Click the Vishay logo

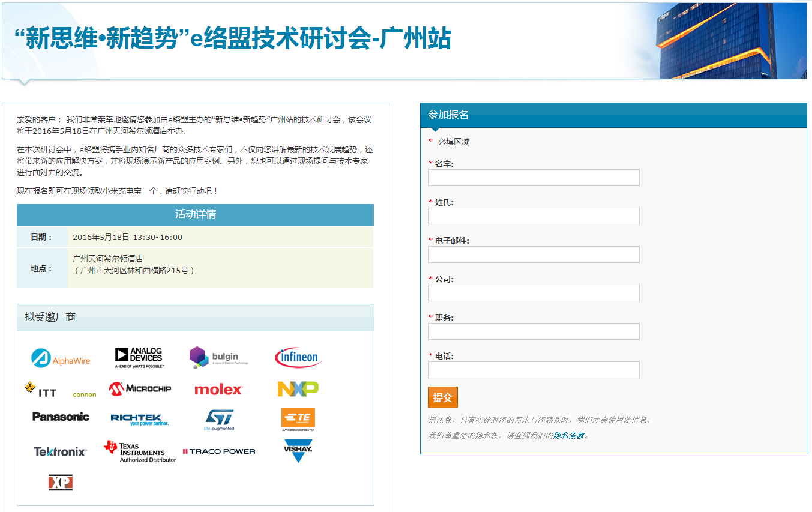pos(298,451)
